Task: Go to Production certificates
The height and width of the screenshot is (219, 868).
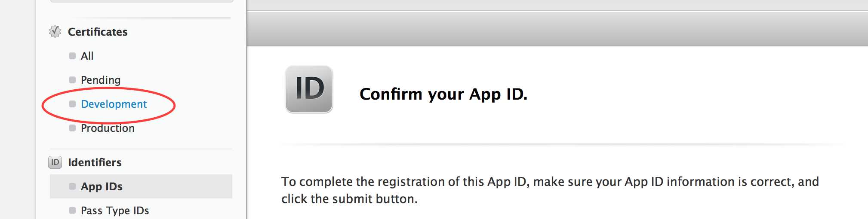Action: [x=108, y=128]
